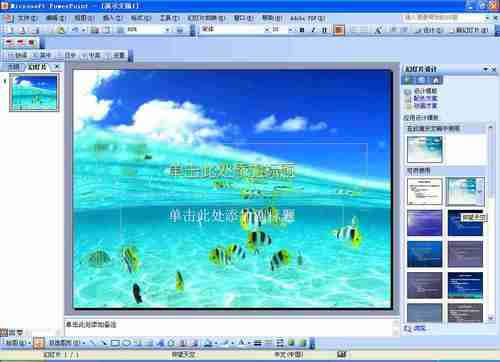Click the Font Color letter A
Screen dimensions: 500x362
coord(241,343)
